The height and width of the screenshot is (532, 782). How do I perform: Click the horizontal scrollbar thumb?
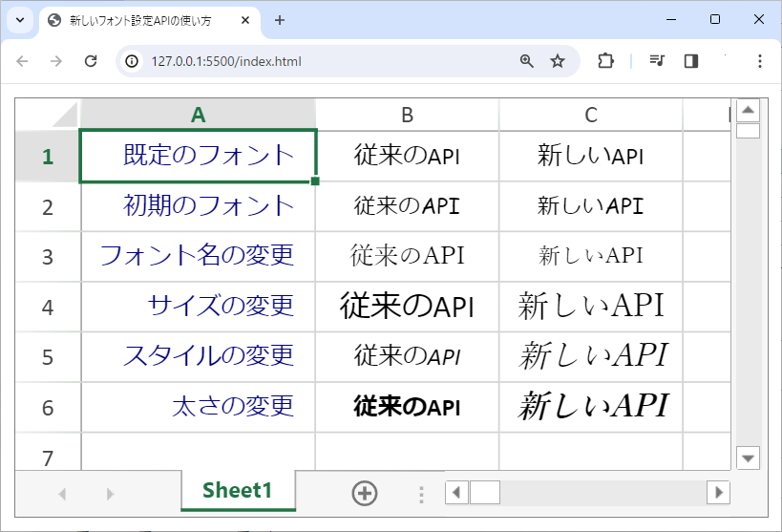coord(485,493)
